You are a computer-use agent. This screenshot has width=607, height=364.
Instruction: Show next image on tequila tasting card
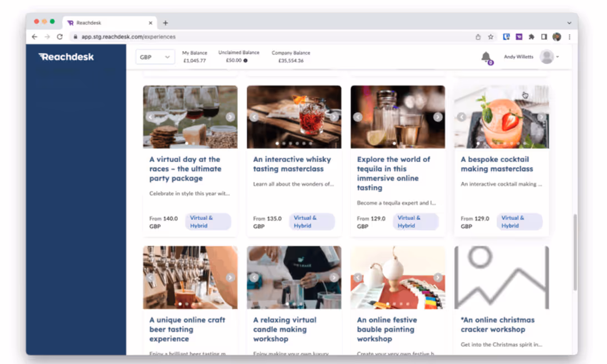tap(438, 117)
